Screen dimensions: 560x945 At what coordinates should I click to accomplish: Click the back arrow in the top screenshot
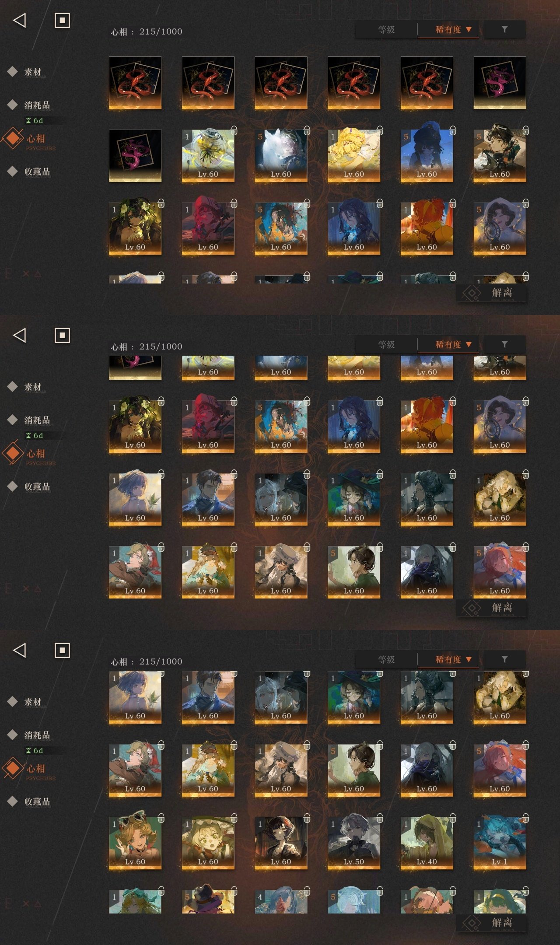point(19,20)
